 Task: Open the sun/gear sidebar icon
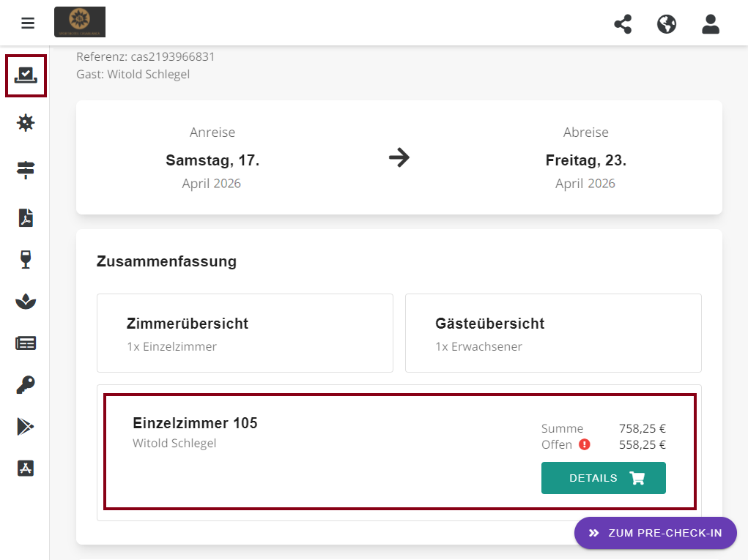point(26,122)
